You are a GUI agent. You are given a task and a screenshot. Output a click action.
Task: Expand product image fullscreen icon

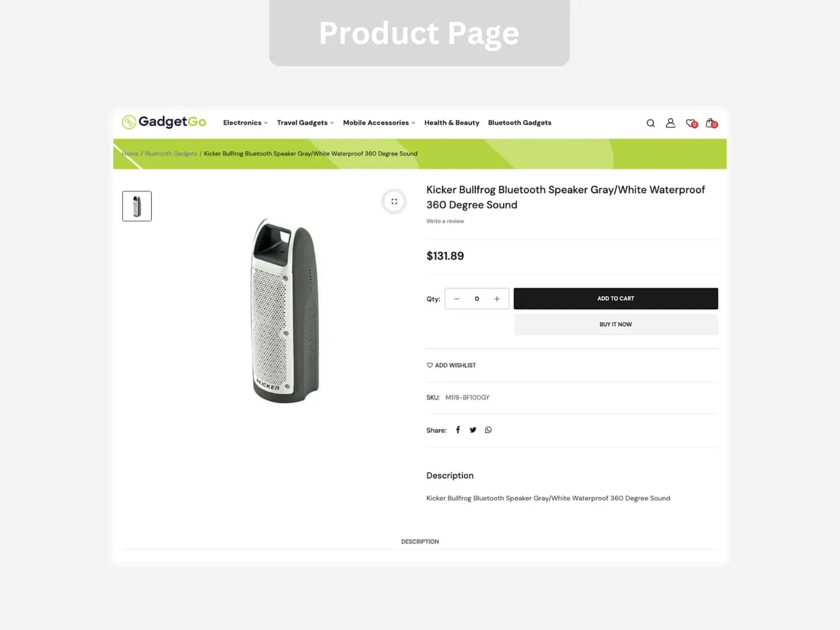(394, 202)
